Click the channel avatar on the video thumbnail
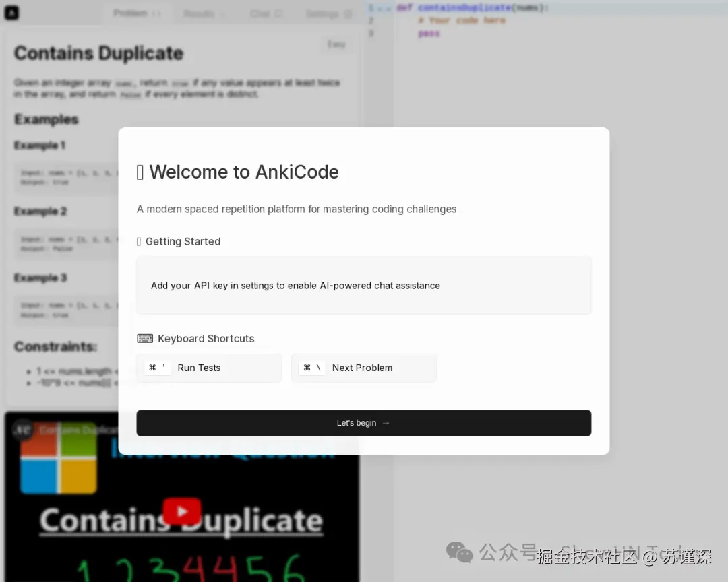 click(x=22, y=430)
